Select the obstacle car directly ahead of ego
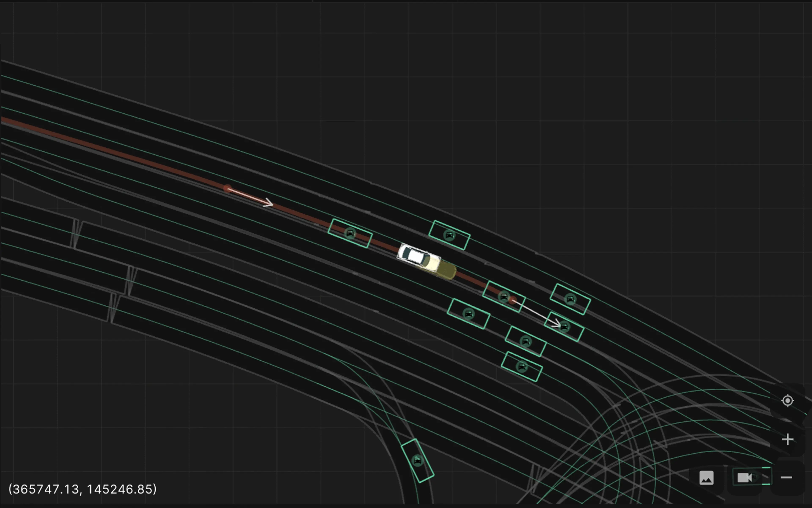Screen dimensions: 812x508 coord(503,296)
